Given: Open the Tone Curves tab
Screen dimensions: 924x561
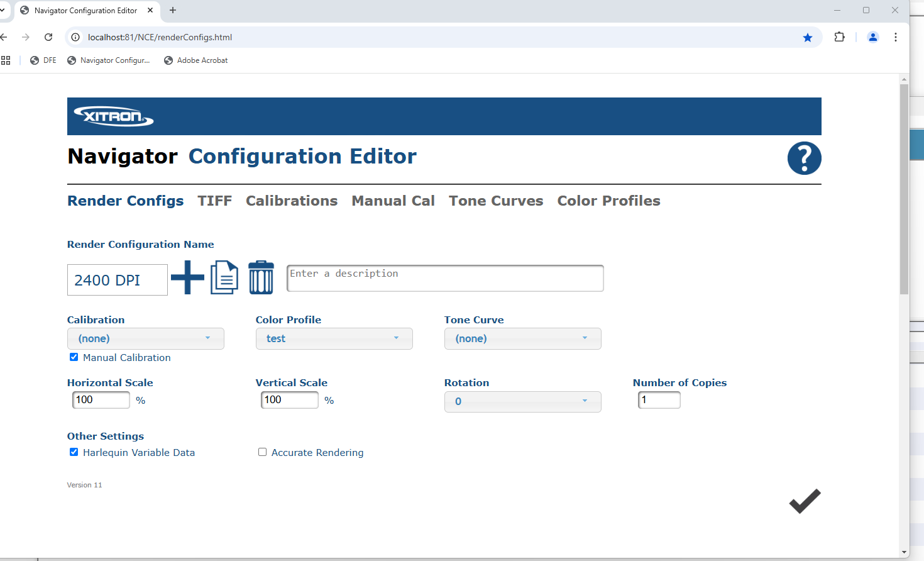Looking at the screenshot, I should tap(496, 201).
